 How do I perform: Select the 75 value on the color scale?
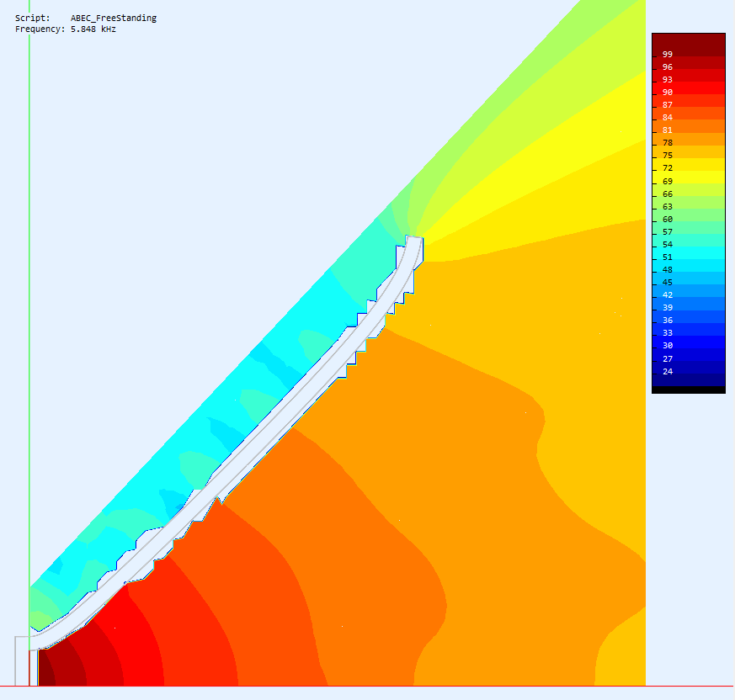[668, 155]
